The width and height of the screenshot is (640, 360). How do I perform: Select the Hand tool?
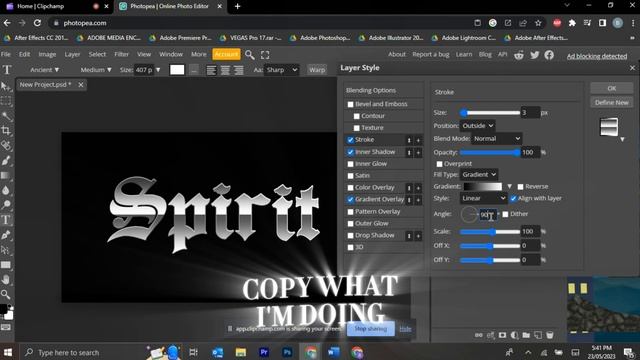tap(6, 280)
